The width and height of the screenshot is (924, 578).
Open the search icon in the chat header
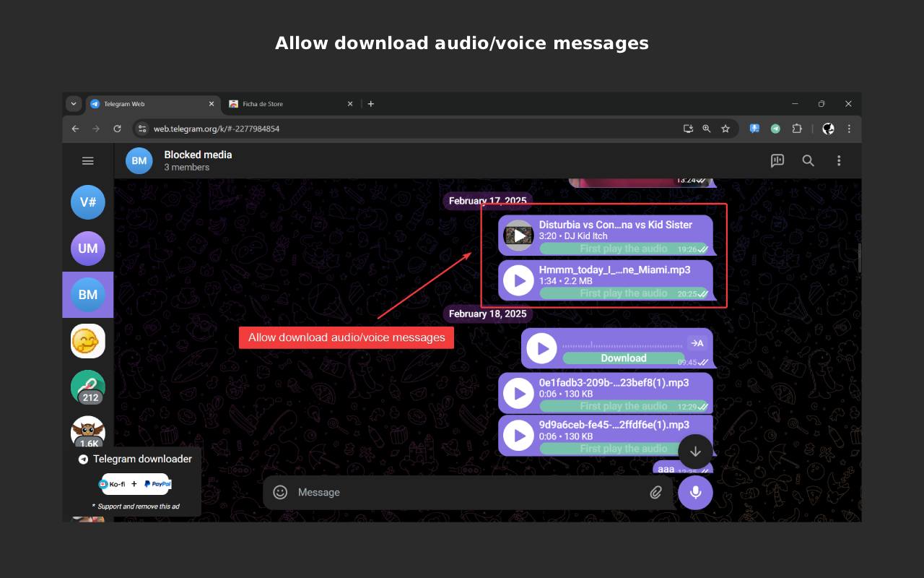808,160
